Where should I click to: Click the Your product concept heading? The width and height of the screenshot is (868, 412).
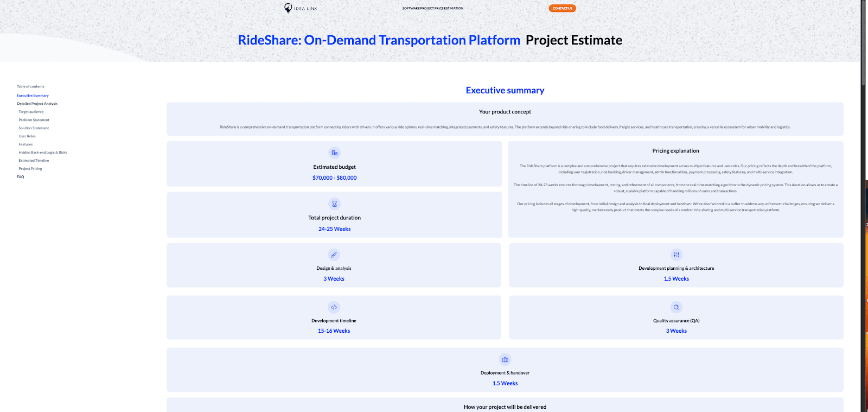coord(505,112)
